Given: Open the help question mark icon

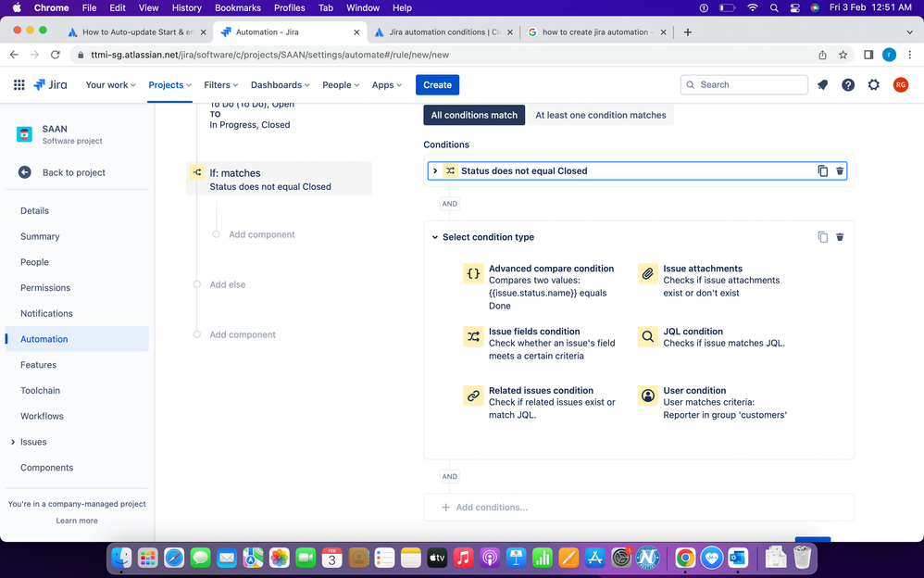Looking at the screenshot, I should [848, 85].
